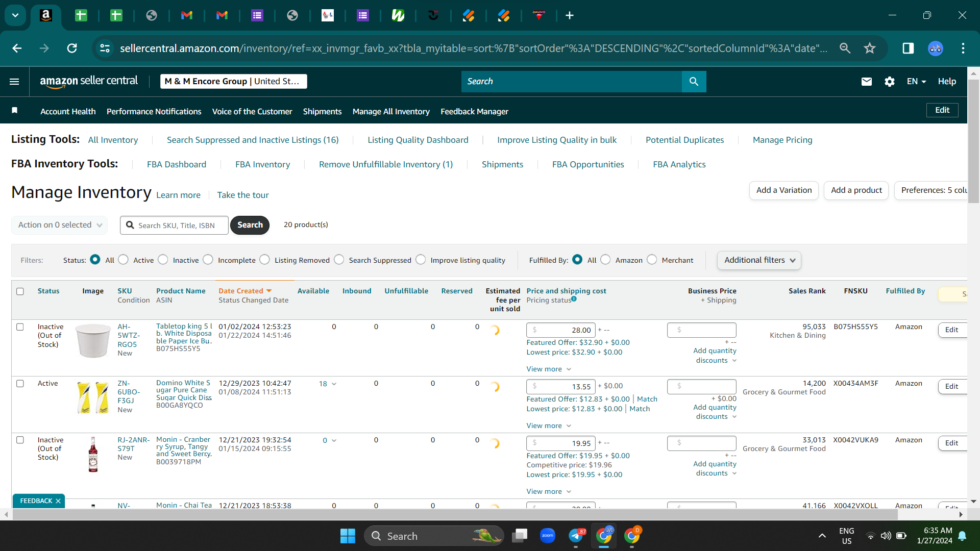Tick the select-all checkbox in table header

click(x=20, y=291)
